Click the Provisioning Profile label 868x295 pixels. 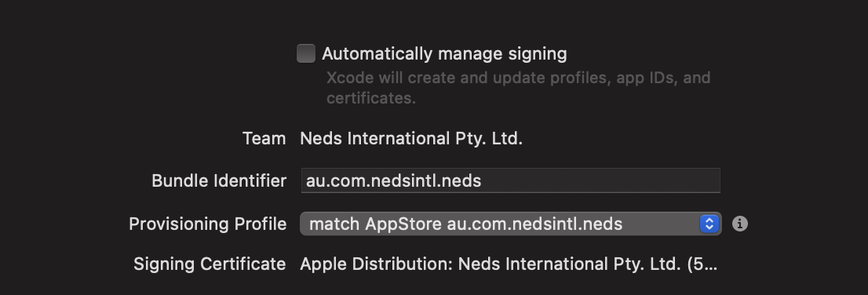coord(208,224)
